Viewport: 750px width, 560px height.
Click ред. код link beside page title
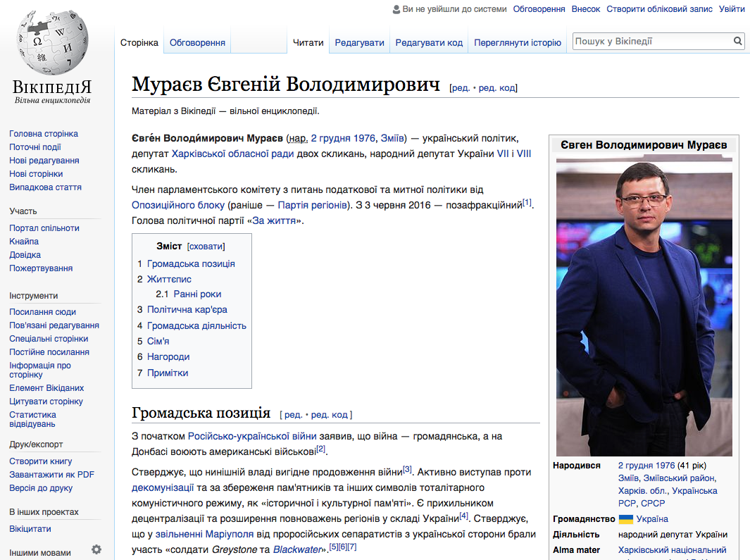pos(496,88)
